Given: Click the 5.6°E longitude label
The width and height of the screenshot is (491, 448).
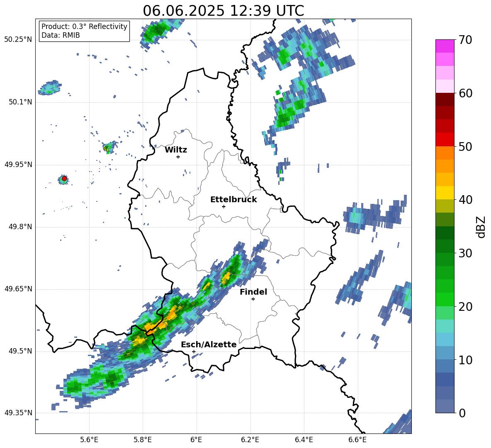Looking at the screenshot, I should pos(89,440).
